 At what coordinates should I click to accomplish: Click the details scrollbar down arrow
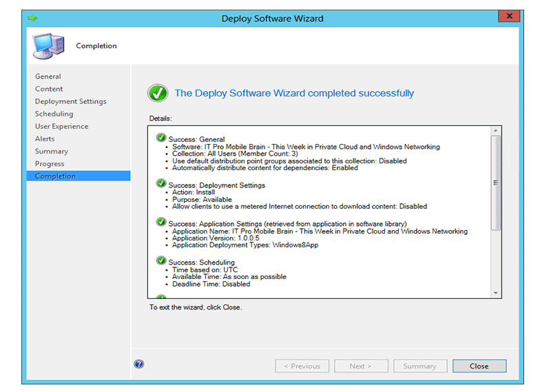pos(496,293)
